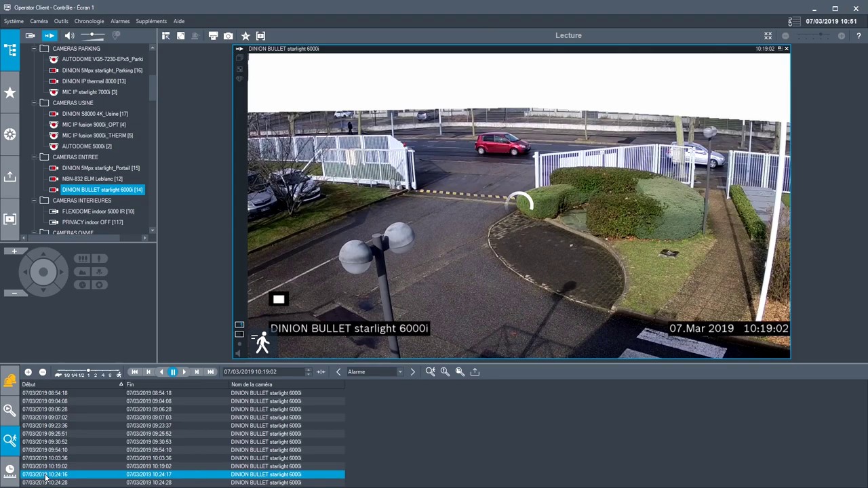
Task: Open the Système menu
Action: (14, 21)
